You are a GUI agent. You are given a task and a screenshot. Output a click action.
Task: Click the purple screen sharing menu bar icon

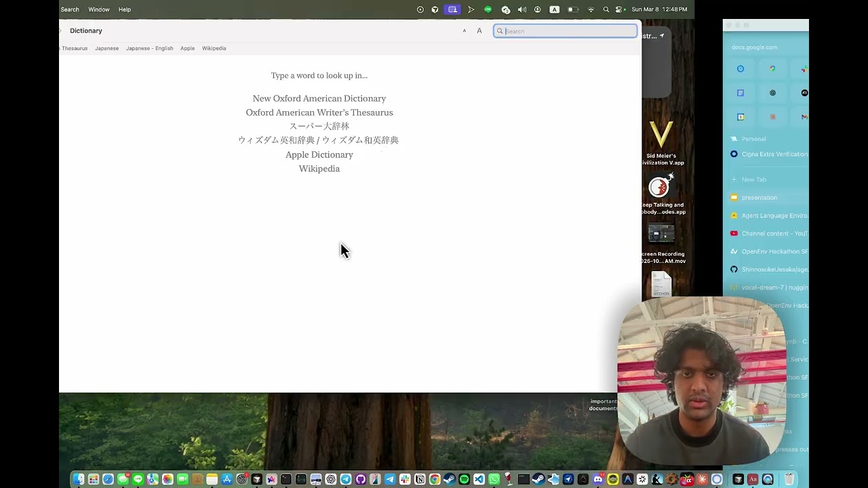point(452,9)
